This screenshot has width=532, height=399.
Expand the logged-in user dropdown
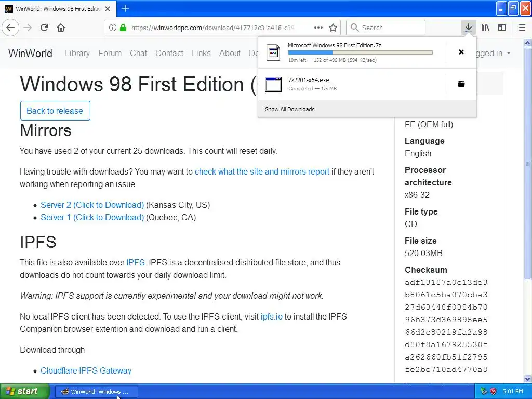tap(494, 54)
